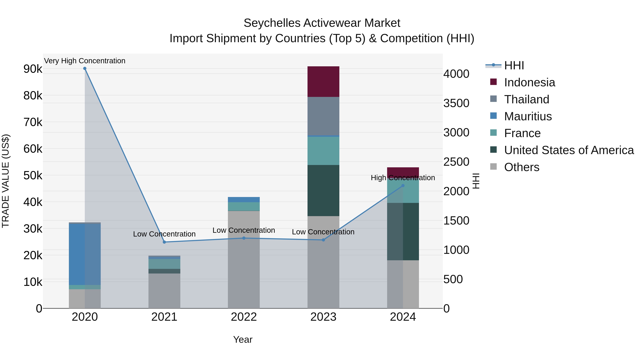Click the Mauritius segment of 2022 bar
Screen dimensions: 644x362
(244, 200)
